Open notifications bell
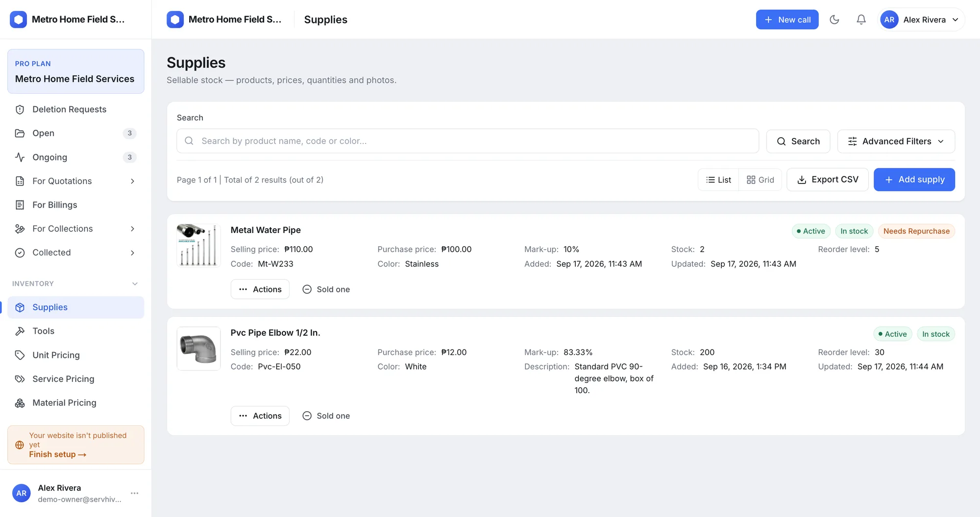Viewport: 980px width, 517px height. tap(861, 20)
